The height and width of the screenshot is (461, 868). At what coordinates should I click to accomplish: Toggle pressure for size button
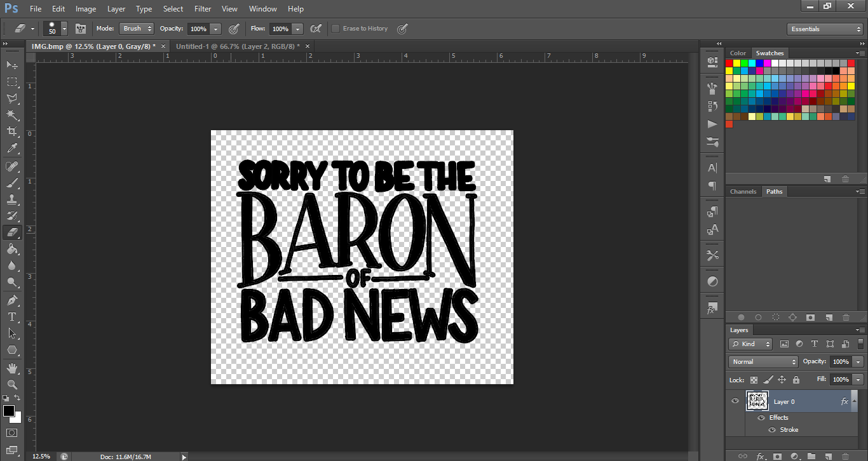click(402, 29)
